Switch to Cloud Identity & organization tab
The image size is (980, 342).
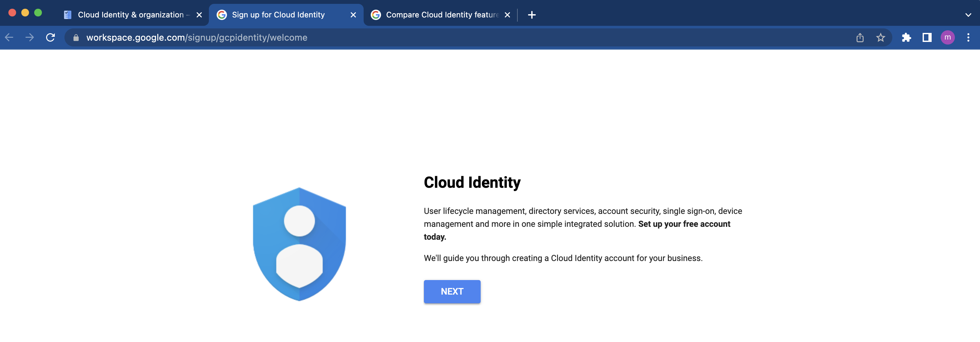click(x=131, y=15)
